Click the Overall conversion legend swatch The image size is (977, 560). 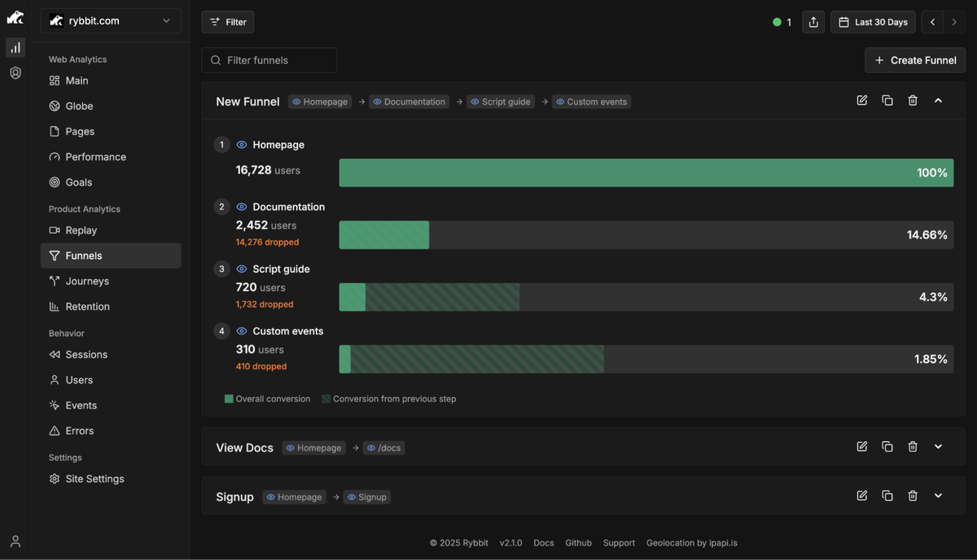point(230,398)
